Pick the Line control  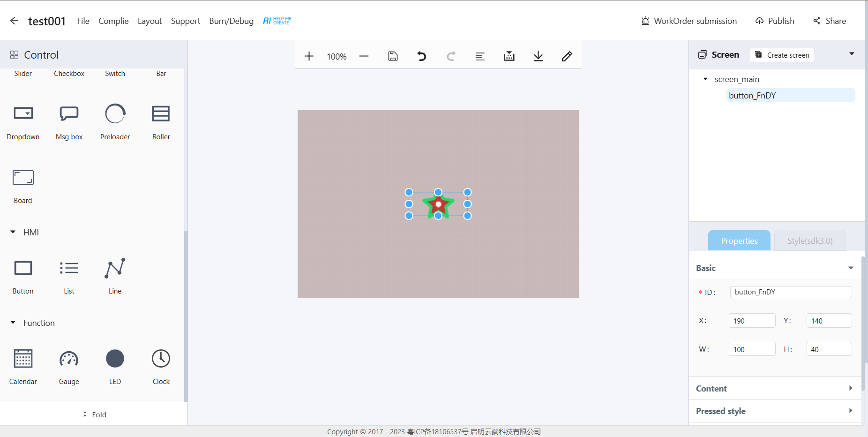(115, 276)
